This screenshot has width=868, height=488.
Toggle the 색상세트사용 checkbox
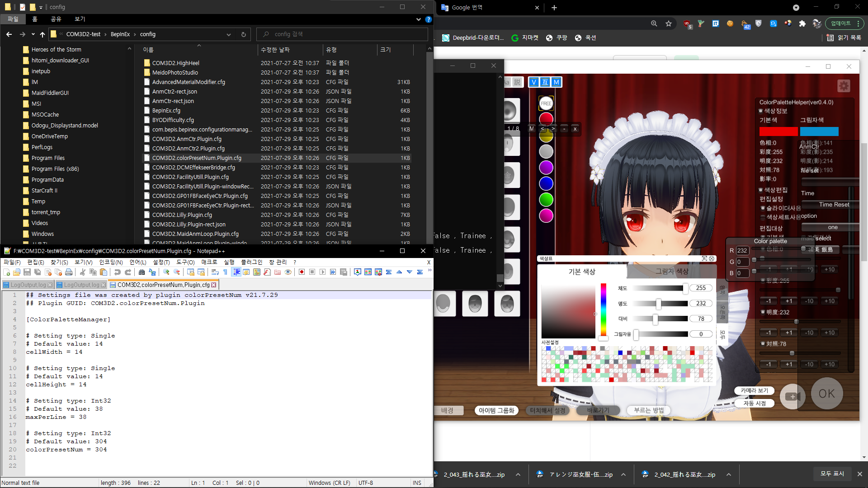pyautogui.click(x=763, y=217)
